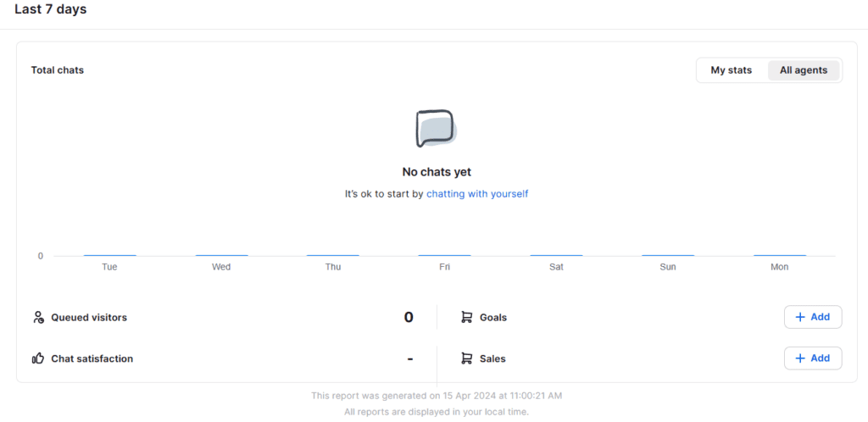Select the Sun bar in chart

668,255
